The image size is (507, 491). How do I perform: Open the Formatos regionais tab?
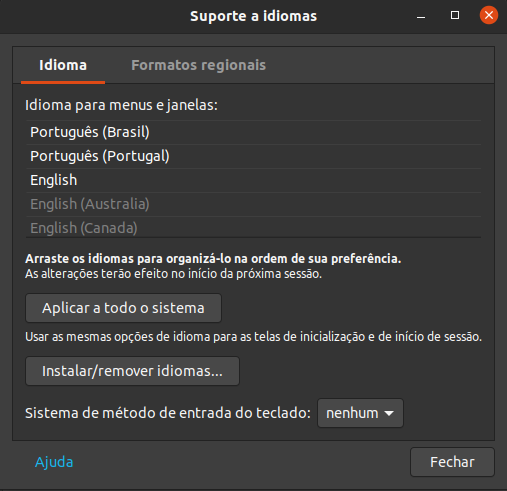coord(198,65)
